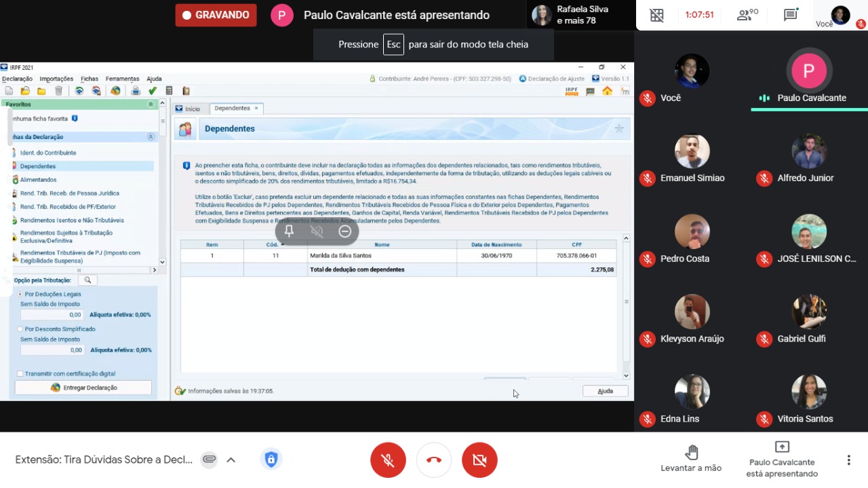Click table scrollbar down arrow

click(626, 375)
